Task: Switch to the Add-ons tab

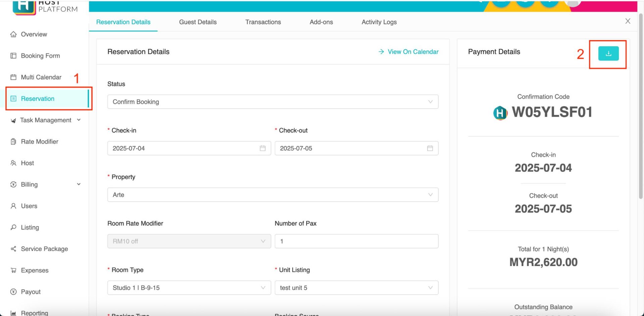Action: 321,22
